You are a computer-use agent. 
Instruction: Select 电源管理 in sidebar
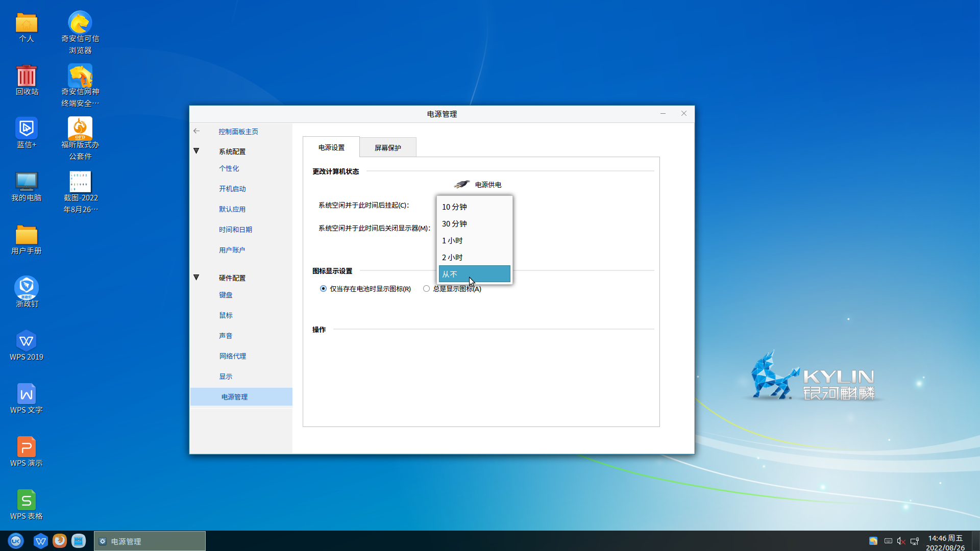[x=241, y=397]
